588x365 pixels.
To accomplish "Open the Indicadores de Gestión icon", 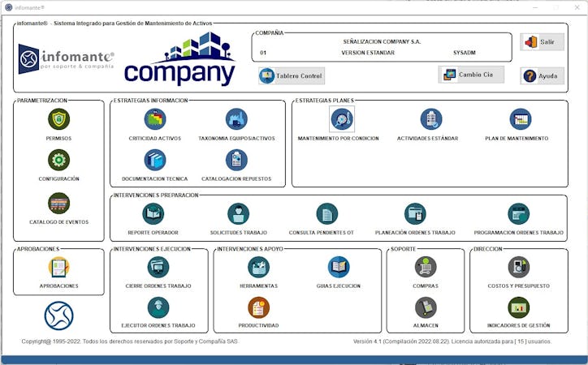I will point(519,307).
